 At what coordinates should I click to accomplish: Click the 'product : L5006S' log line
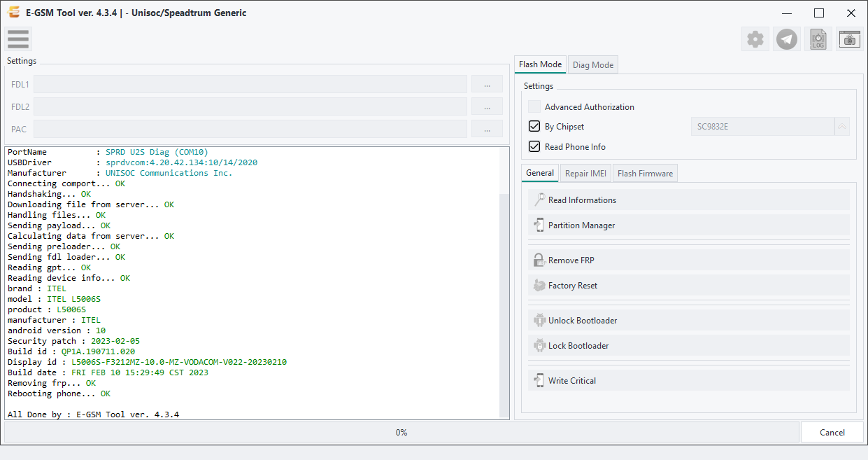47,309
